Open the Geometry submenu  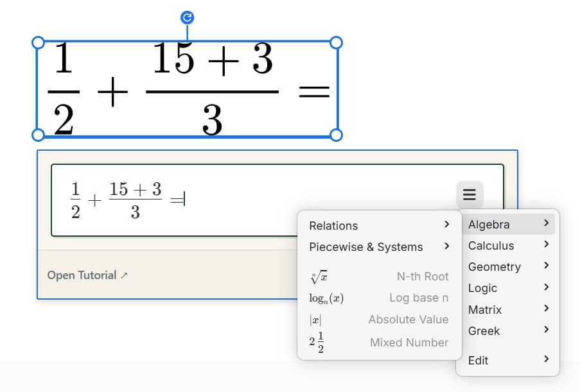(x=507, y=267)
